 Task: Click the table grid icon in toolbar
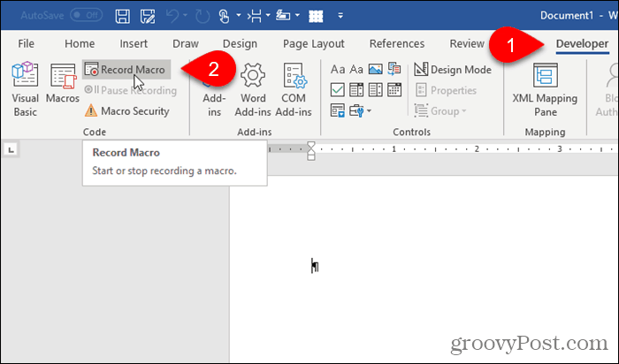pyautogui.click(x=316, y=16)
